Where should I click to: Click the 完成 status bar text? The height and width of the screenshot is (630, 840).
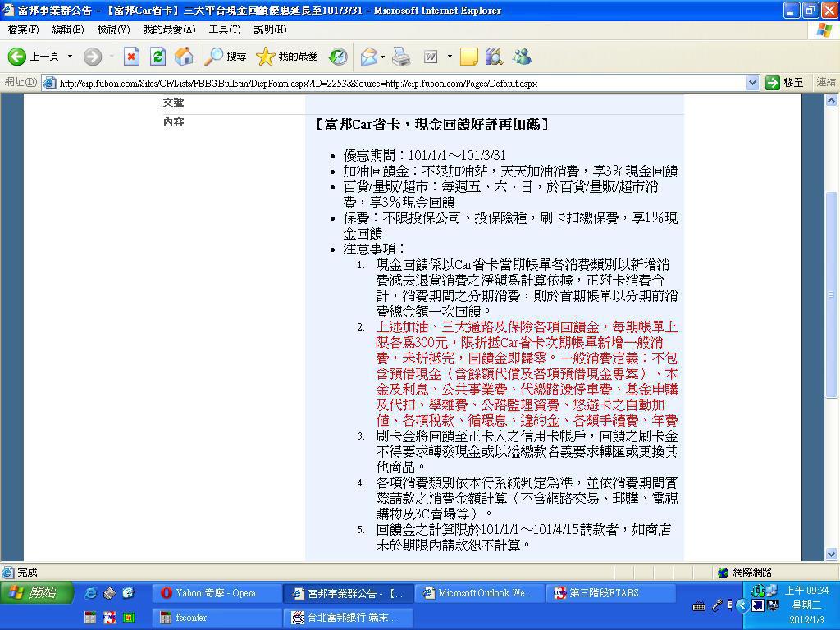[27, 572]
